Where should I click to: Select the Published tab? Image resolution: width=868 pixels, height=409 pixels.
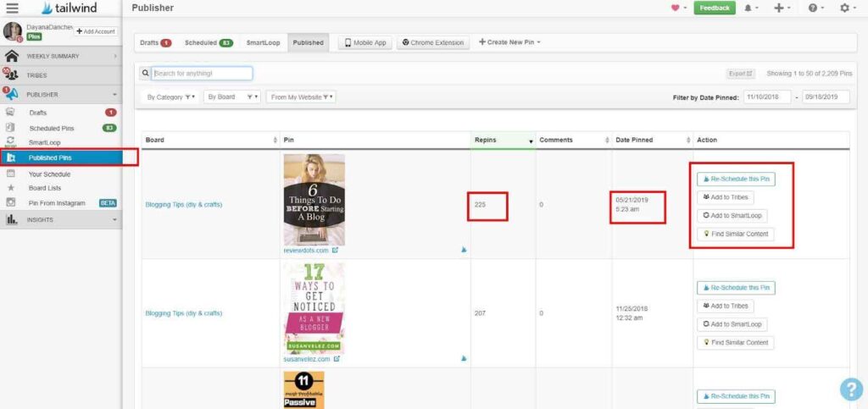click(x=309, y=42)
